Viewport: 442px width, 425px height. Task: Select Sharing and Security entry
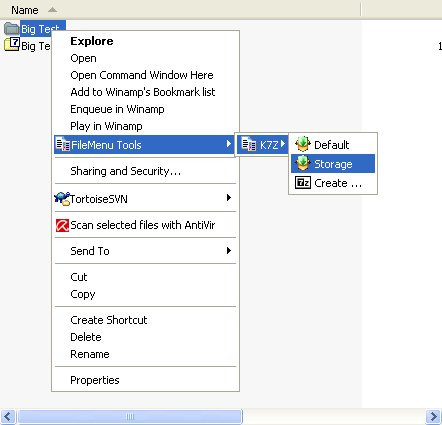(x=125, y=171)
